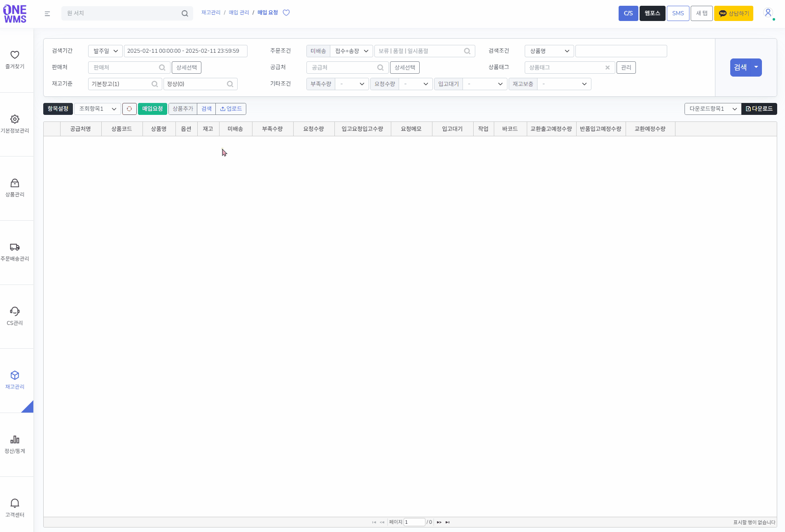This screenshot has width=785, height=532.
Task: Click the SMS top button
Action: [678, 13]
